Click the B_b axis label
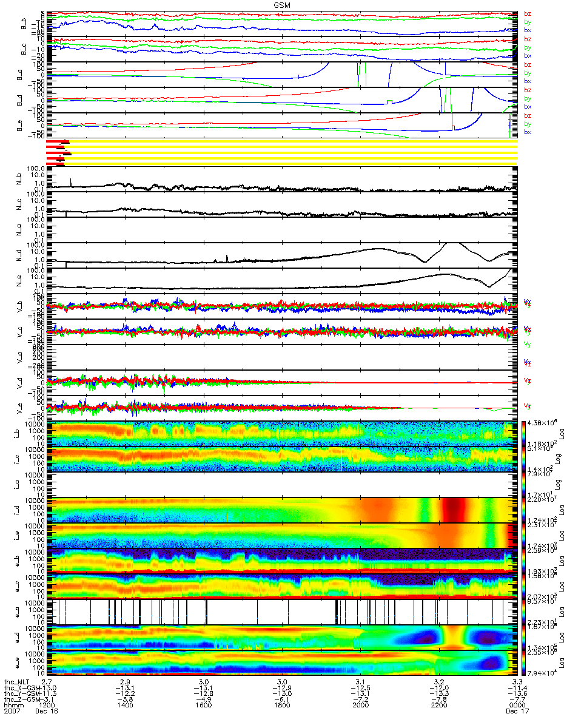Image resolution: width=564 pixels, height=728 pixels. 24,24
